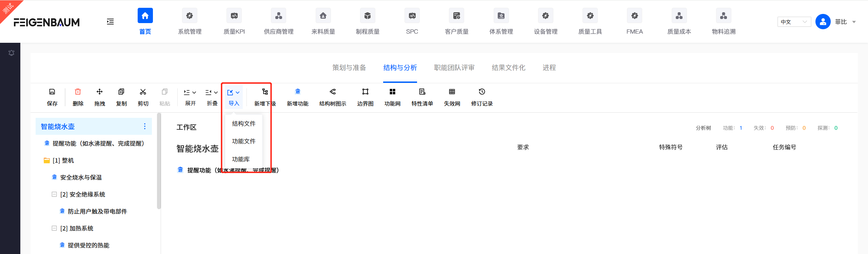This screenshot has height=254, width=868.
Task: Open 质量KPI module icon
Action: pyautogui.click(x=234, y=16)
